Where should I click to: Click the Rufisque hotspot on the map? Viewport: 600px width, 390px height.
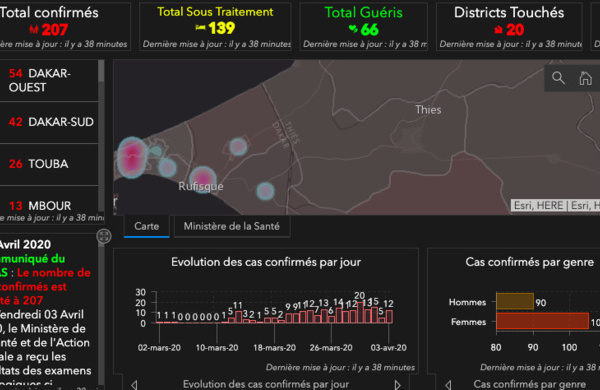tap(203, 179)
